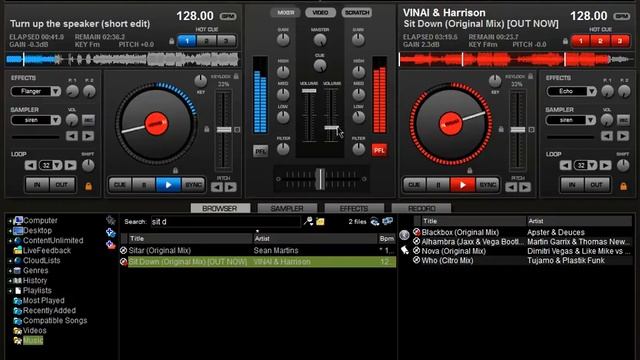Open the SAMPLER tab
Screen dimensions: 640x360
[x=287, y=208]
